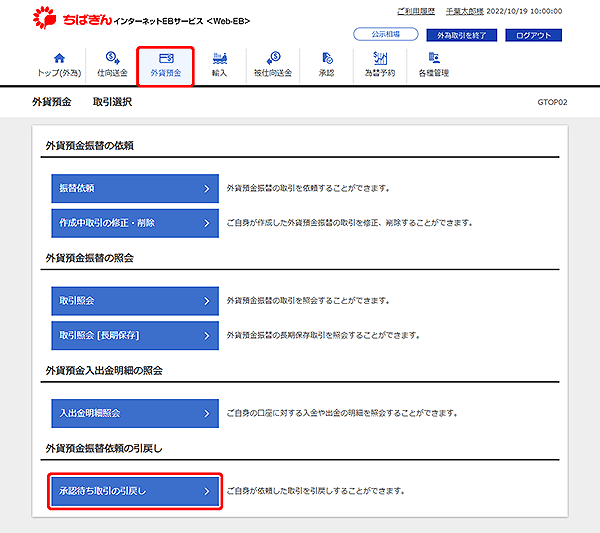Click the 取引選択 page title

(112, 102)
